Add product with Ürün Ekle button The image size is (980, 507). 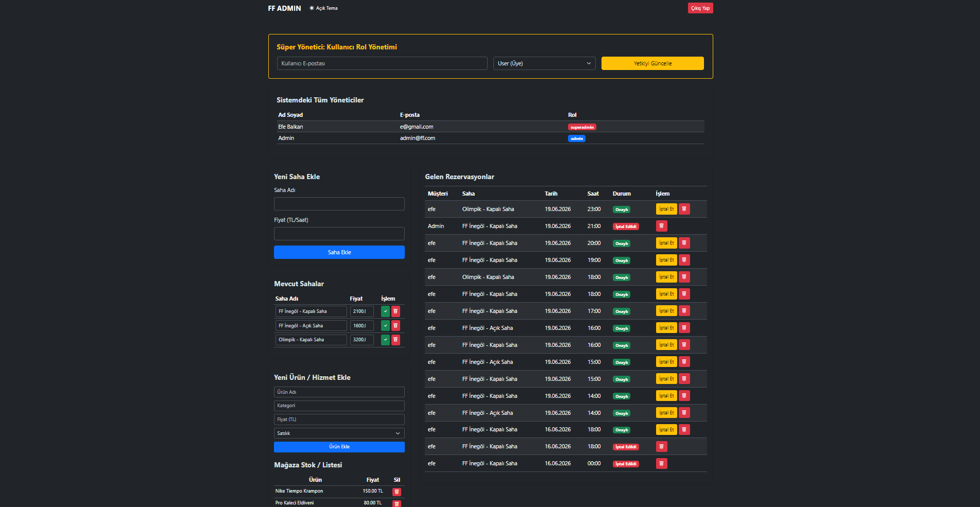(x=339, y=447)
